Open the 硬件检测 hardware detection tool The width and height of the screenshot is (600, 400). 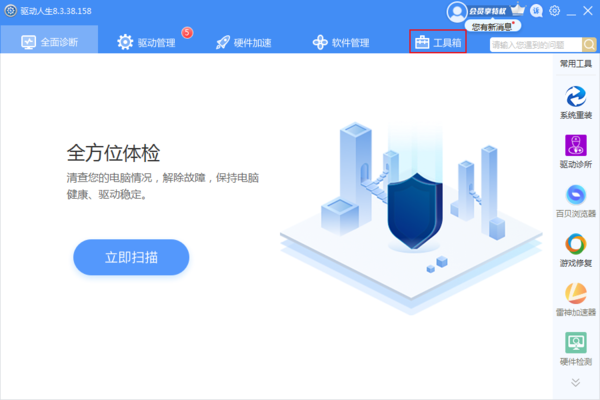[x=575, y=346]
